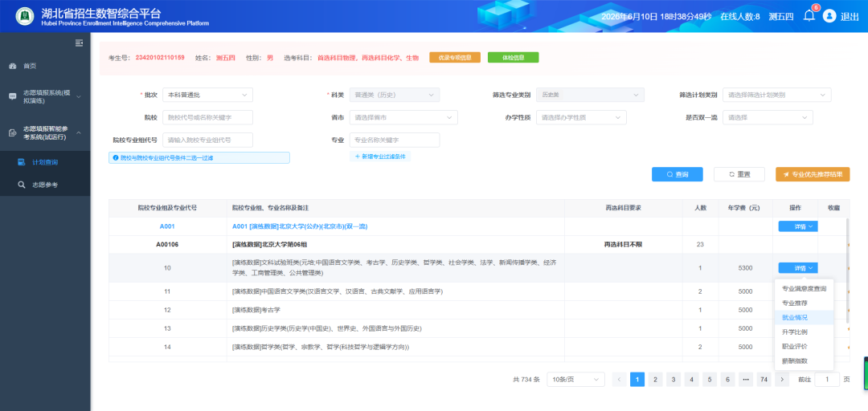Open the A001 北京大学 row link
The height and width of the screenshot is (411, 868).
[300, 226]
